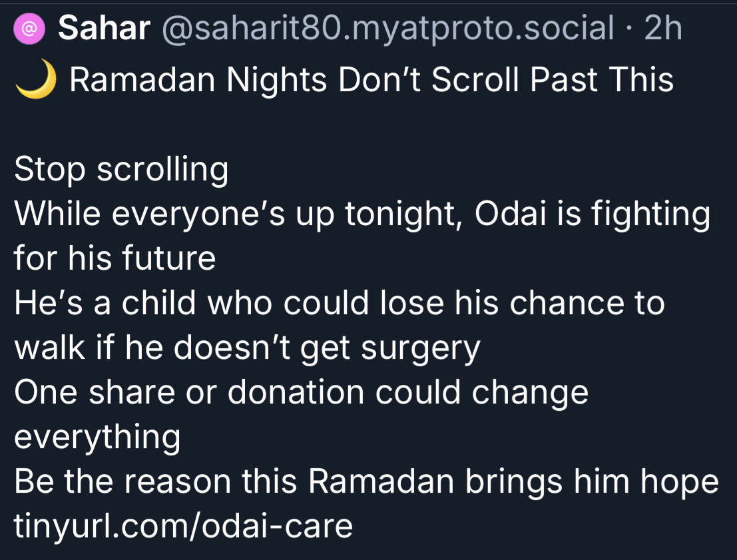
Task: Click the "Ramadan Nights Don't Scroll Past This" headline
Action: click(371, 81)
